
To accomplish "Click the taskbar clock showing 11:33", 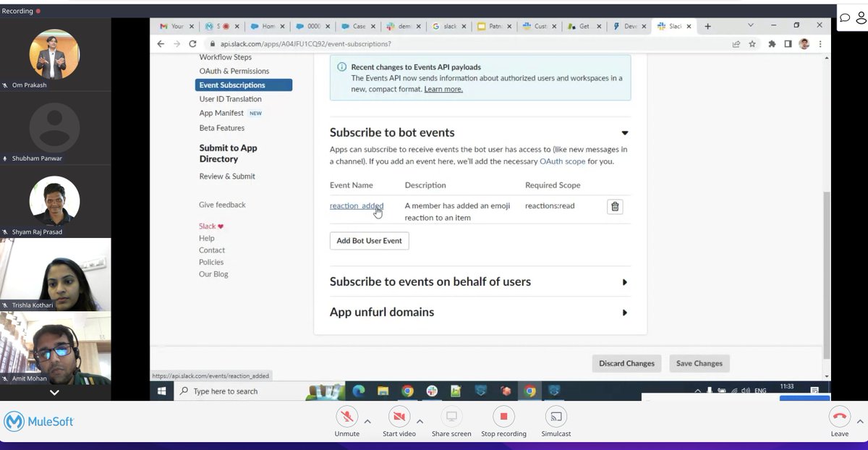I will [787, 386].
